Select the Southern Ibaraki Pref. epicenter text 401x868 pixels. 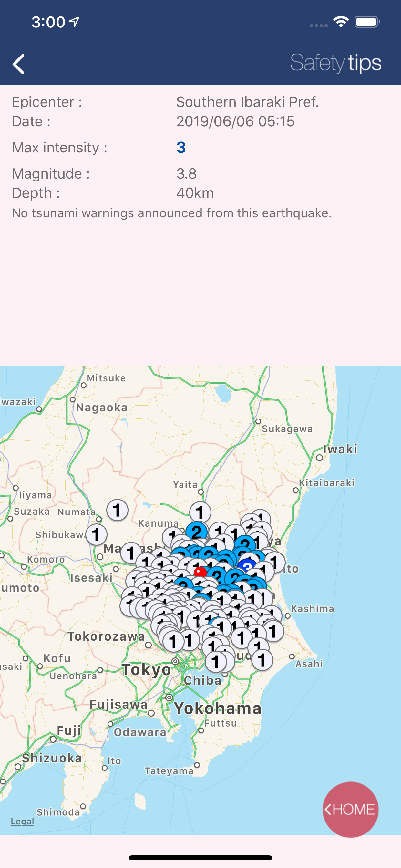coord(247,102)
